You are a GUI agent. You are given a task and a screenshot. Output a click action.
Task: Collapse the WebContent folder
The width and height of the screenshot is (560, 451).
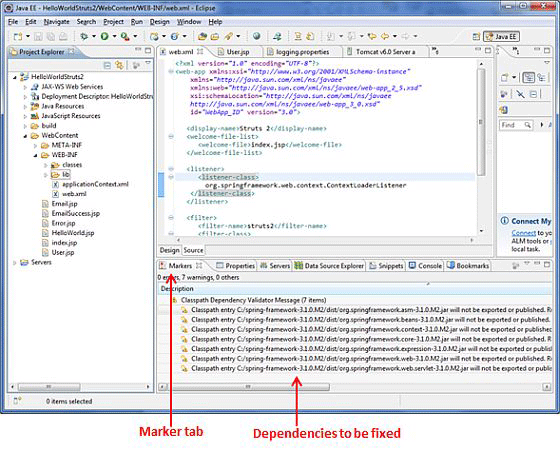point(25,136)
